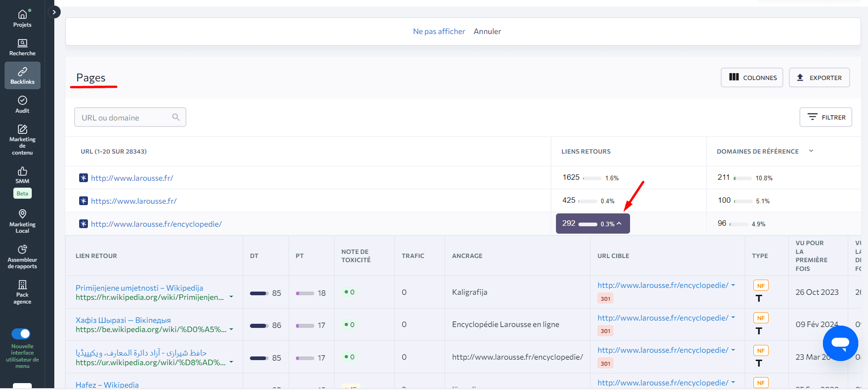Open the http://www.larousse.fr/ page link
Viewport: 868px width, 390px height.
pos(132,178)
